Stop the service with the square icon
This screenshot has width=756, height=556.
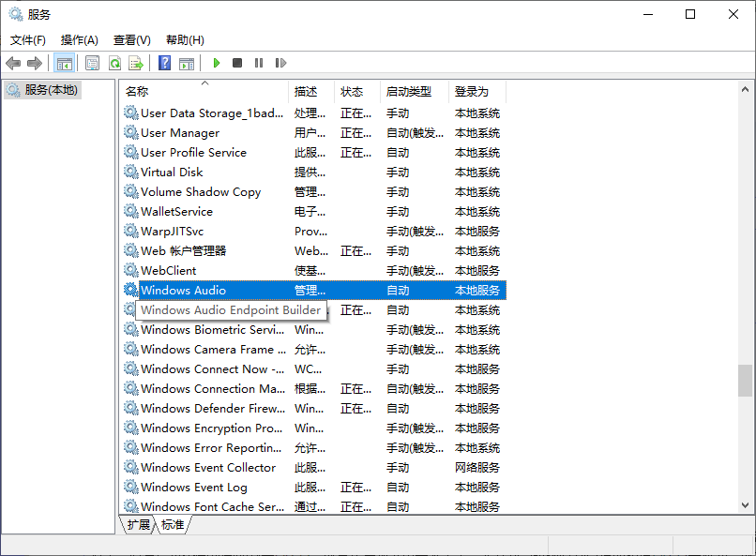click(237, 63)
